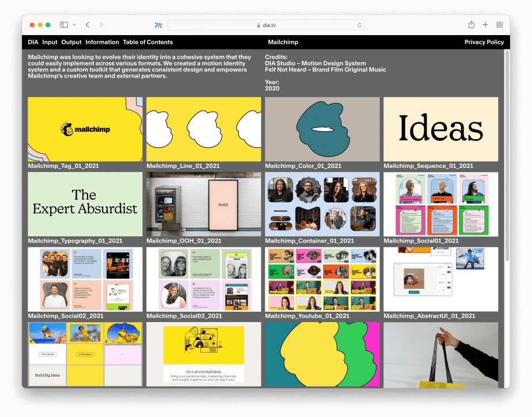Open the Mailchimp_Social03_2021 thumbnail

pyautogui.click(x=204, y=279)
